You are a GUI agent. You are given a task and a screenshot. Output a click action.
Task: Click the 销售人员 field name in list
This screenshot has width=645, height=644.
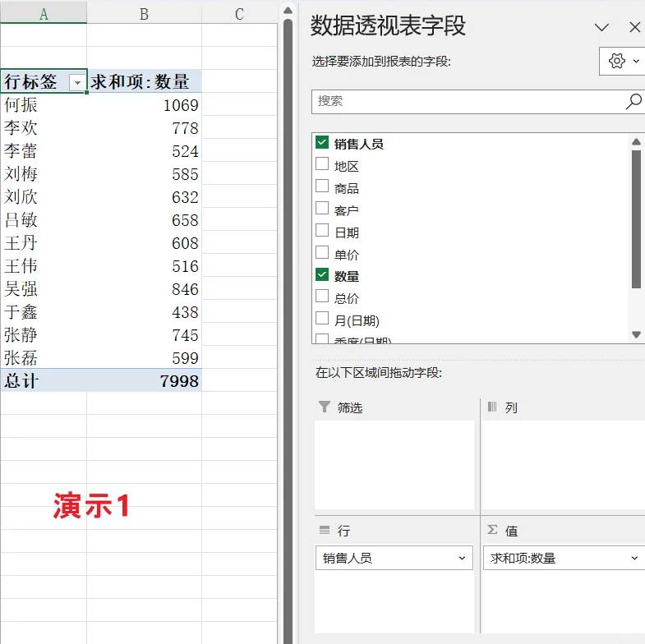click(359, 144)
